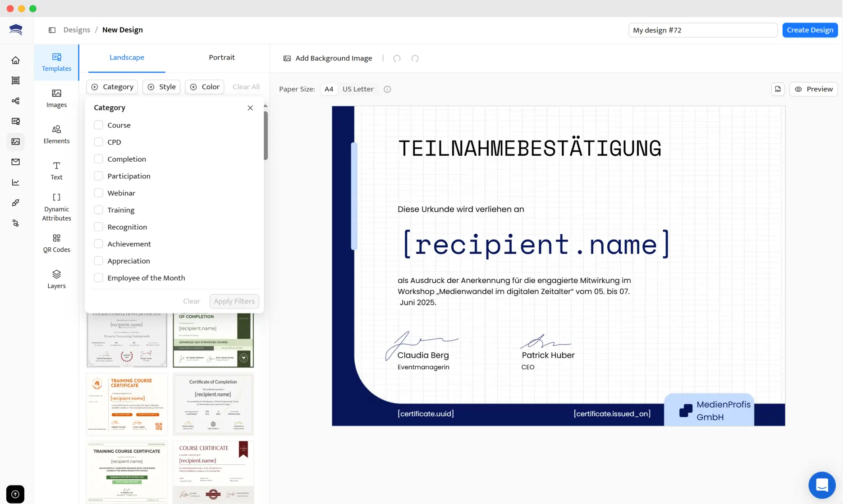The height and width of the screenshot is (504, 843).
Task: Open the Analytics chart icon in sidebar
Action: (x=15, y=182)
